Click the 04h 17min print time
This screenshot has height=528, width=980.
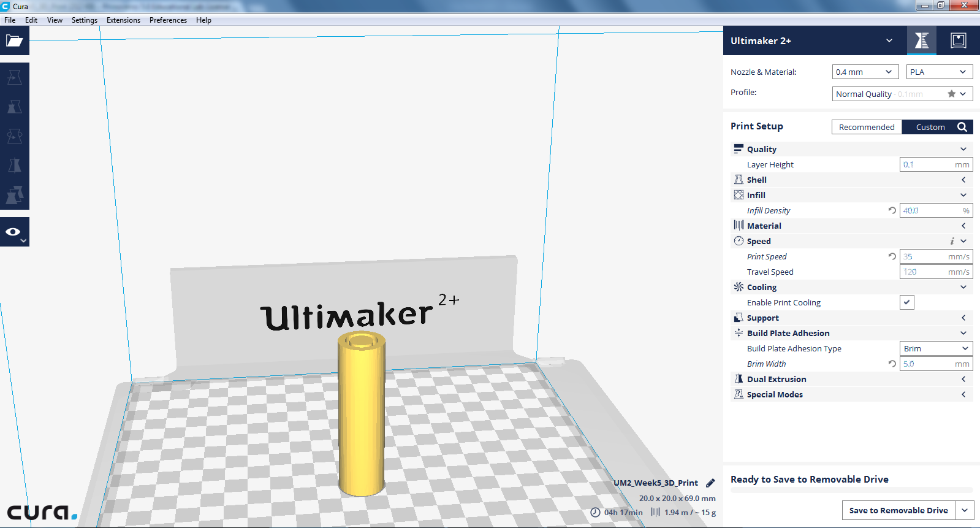tap(623, 512)
